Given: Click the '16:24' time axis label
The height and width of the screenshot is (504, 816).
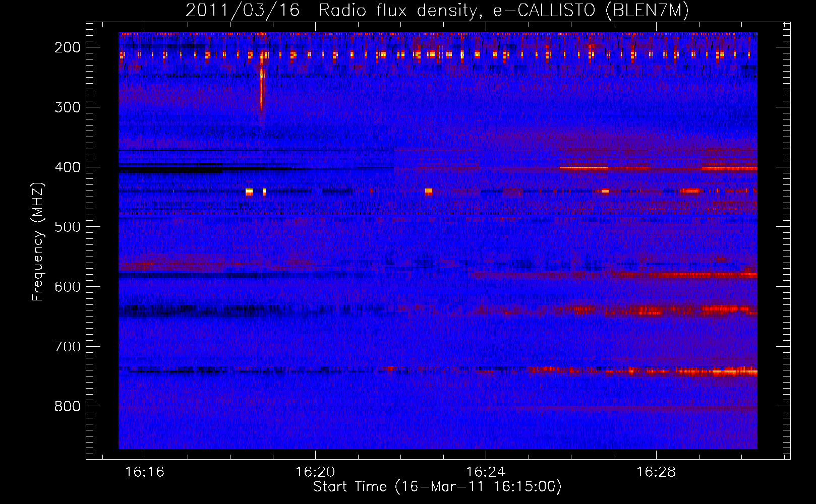Looking at the screenshot, I should 486,472.
